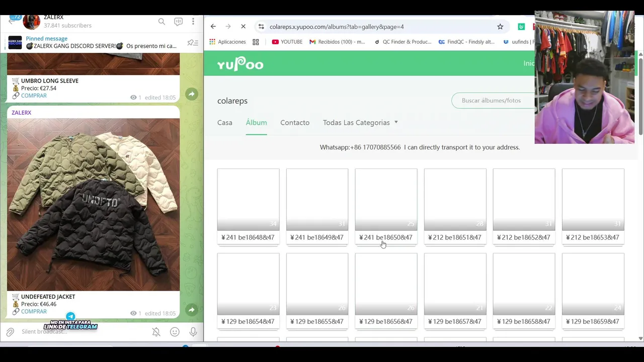Open album ¥129 be18654&47

point(248,291)
